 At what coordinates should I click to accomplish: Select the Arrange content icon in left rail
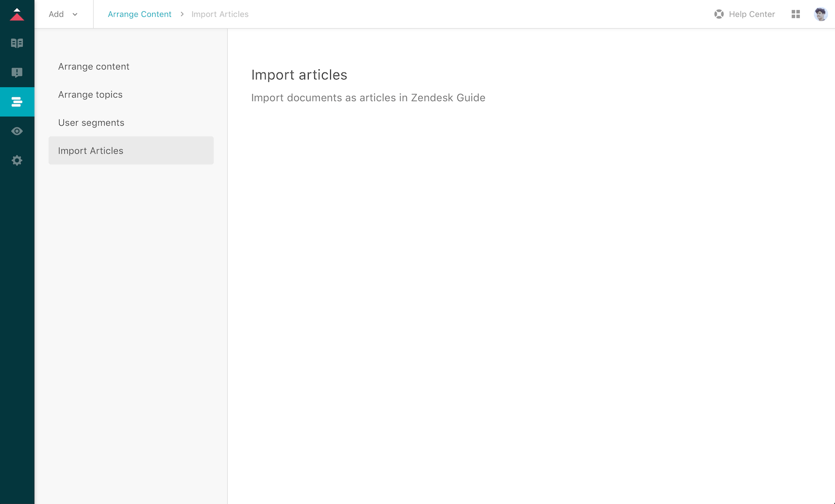17,102
